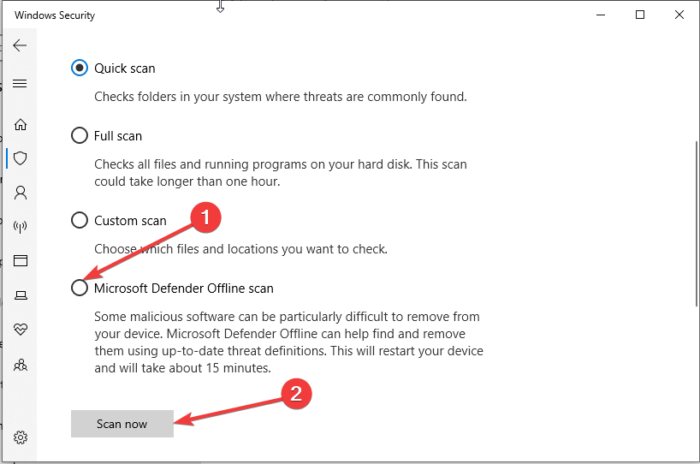Viewport: 700px width, 464px height.
Task: Click the vertical scrollbar thumb
Action: [x=696, y=223]
